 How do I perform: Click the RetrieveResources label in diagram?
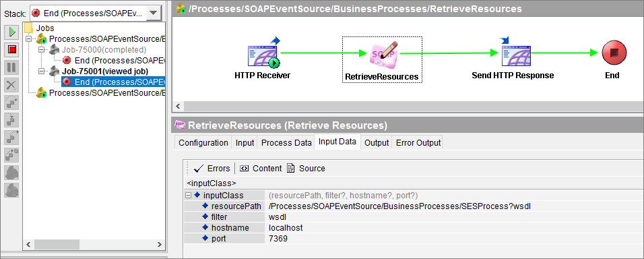pyautogui.click(x=382, y=76)
